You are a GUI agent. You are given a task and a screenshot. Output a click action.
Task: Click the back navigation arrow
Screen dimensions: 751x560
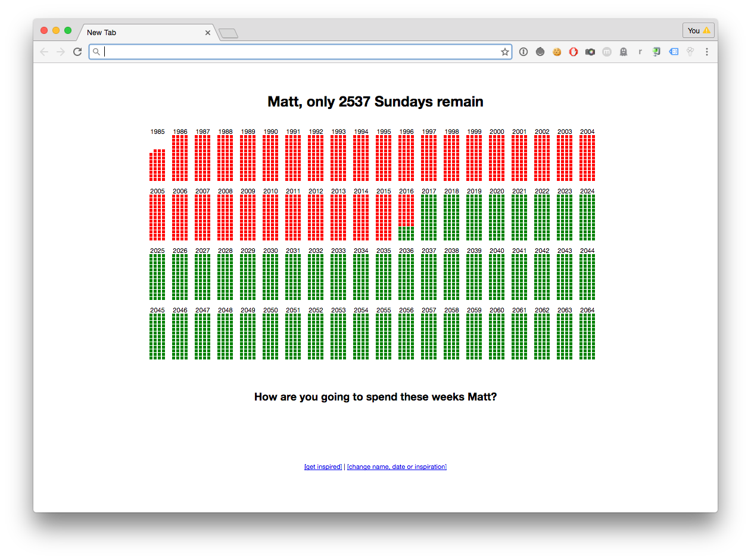pos(44,52)
